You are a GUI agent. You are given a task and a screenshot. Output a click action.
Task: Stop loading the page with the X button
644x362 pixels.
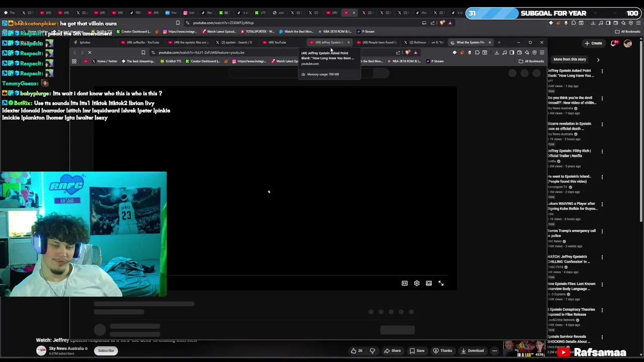click(90, 52)
